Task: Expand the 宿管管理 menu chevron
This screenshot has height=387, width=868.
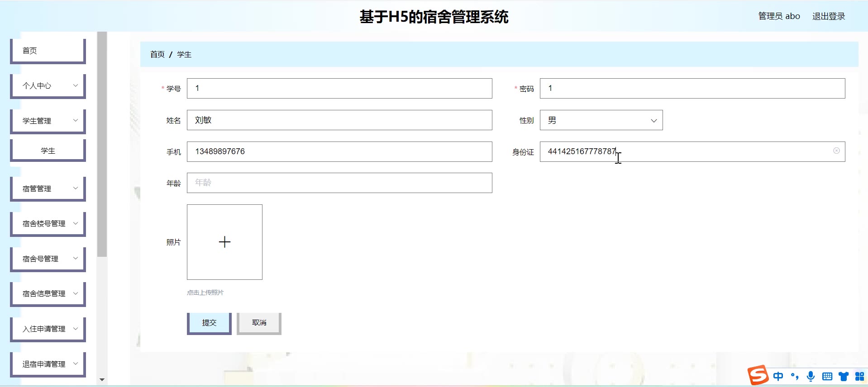Action: click(76, 188)
